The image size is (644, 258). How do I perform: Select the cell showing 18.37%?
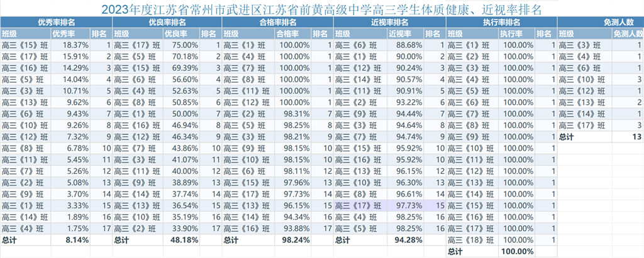[70, 46]
